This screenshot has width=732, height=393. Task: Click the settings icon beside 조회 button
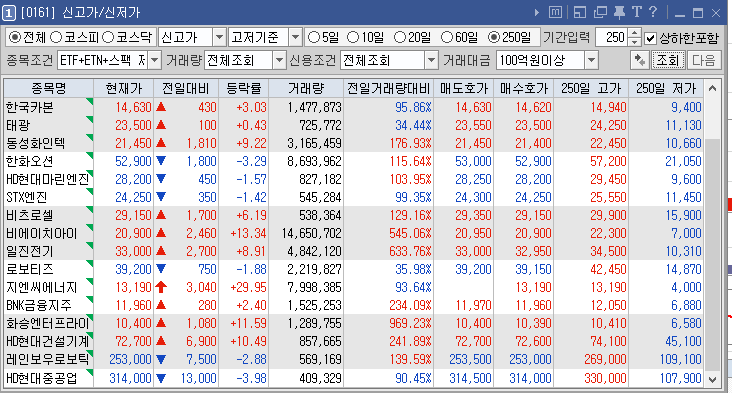[x=640, y=60]
